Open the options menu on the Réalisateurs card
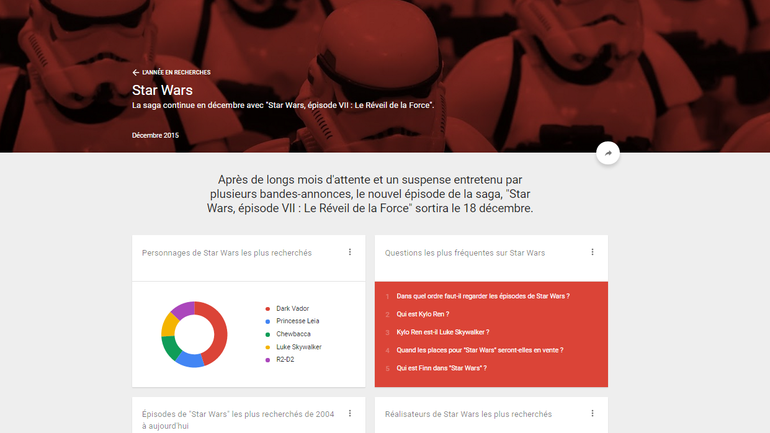The image size is (770, 433). coord(592,413)
